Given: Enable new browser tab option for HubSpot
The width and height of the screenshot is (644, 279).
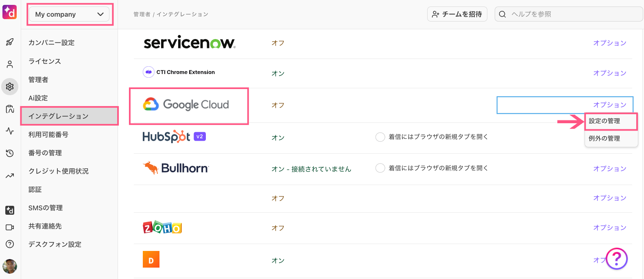Looking at the screenshot, I should [380, 137].
